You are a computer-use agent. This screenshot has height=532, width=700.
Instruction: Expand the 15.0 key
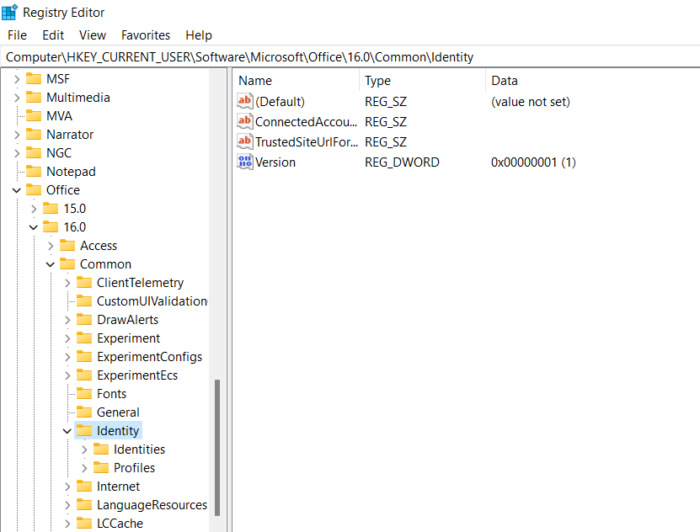click(x=33, y=209)
